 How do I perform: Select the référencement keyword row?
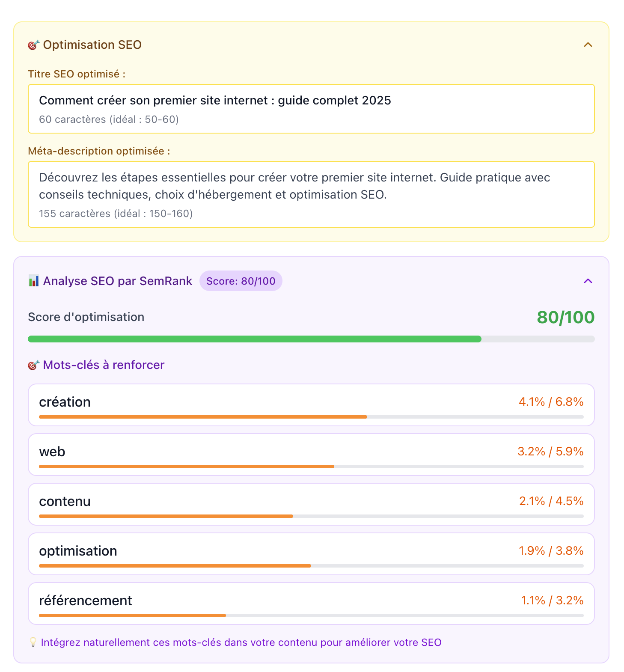(x=311, y=603)
